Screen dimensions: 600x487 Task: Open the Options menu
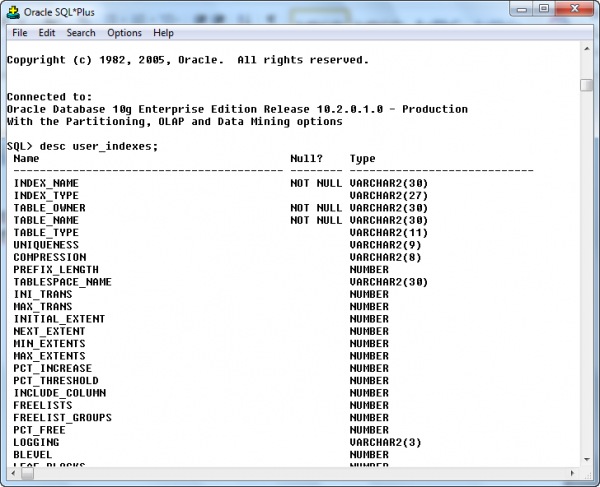(x=124, y=33)
